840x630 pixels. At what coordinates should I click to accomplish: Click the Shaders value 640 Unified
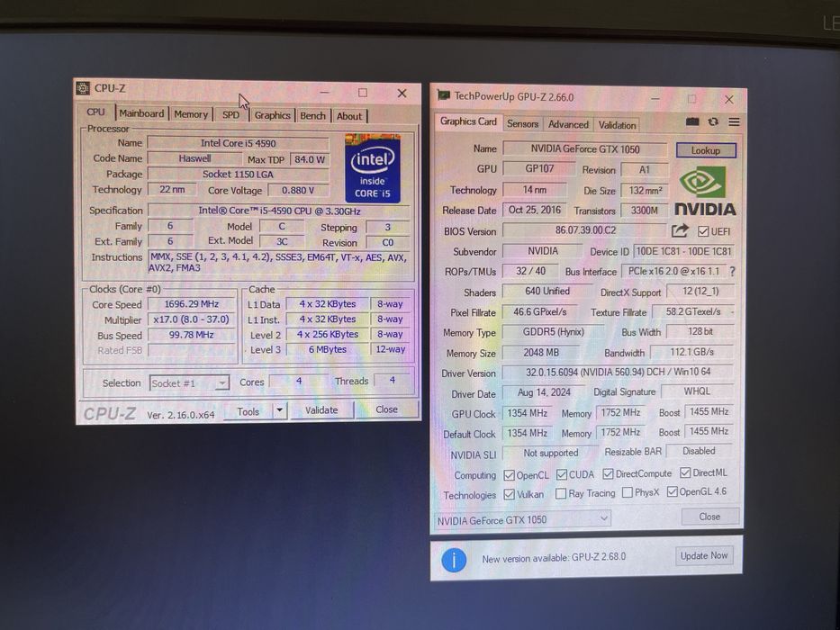[x=547, y=292]
